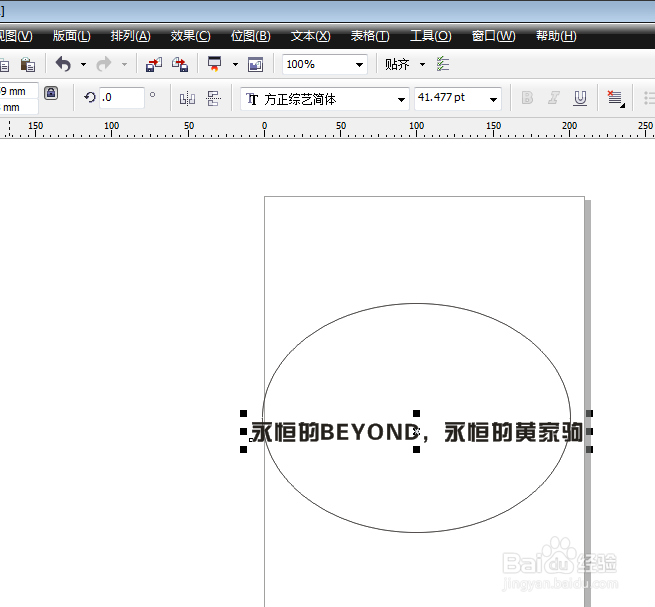
Task: Open the 排列(A) arrange menu
Action: point(130,36)
